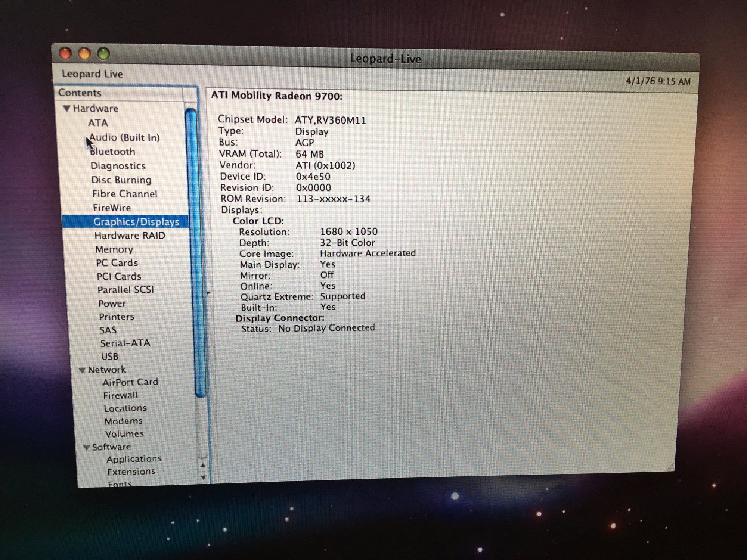
Task: Open AirPort Card under Network
Action: click(130, 382)
